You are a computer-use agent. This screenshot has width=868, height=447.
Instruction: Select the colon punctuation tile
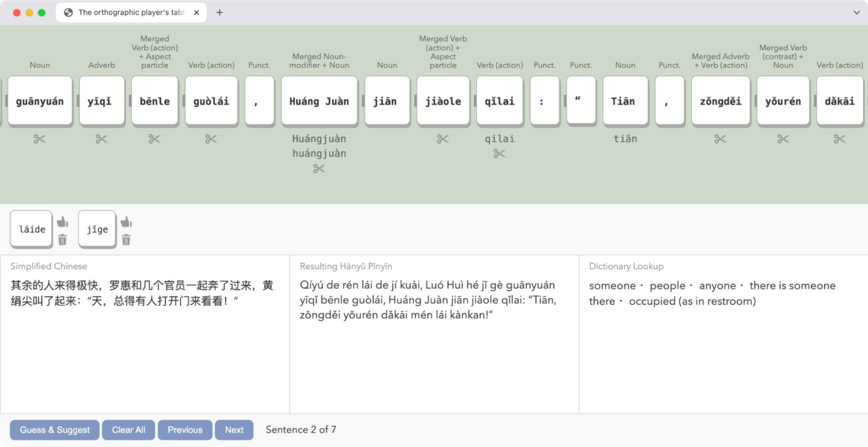click(x=545, y=101)
